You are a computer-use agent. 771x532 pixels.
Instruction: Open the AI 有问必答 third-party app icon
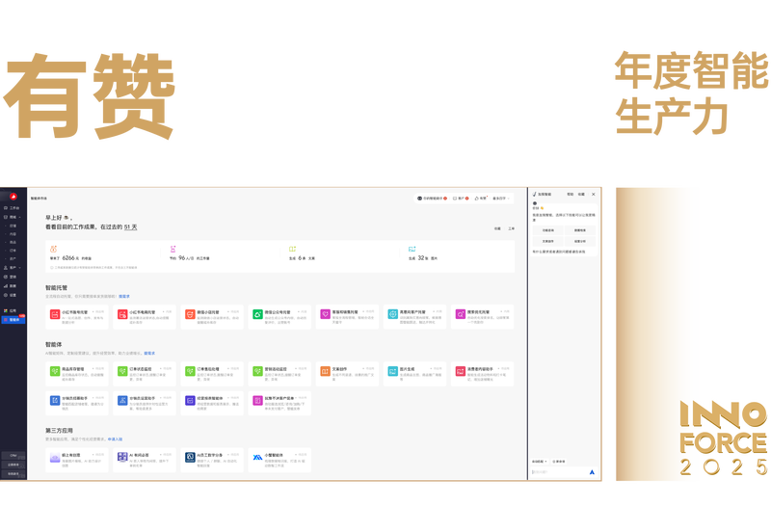[x=122, y=457]
